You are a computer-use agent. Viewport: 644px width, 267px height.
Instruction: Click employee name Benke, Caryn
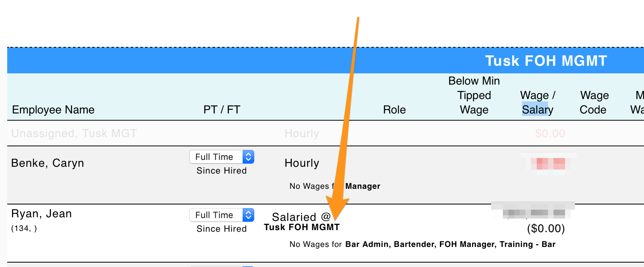[48, 163]
